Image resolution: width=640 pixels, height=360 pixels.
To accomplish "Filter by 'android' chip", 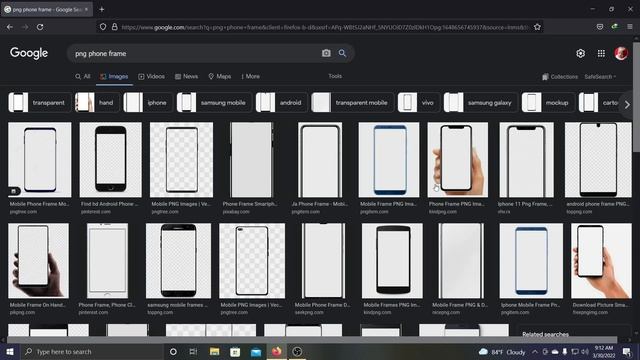I will coord(281,102).
